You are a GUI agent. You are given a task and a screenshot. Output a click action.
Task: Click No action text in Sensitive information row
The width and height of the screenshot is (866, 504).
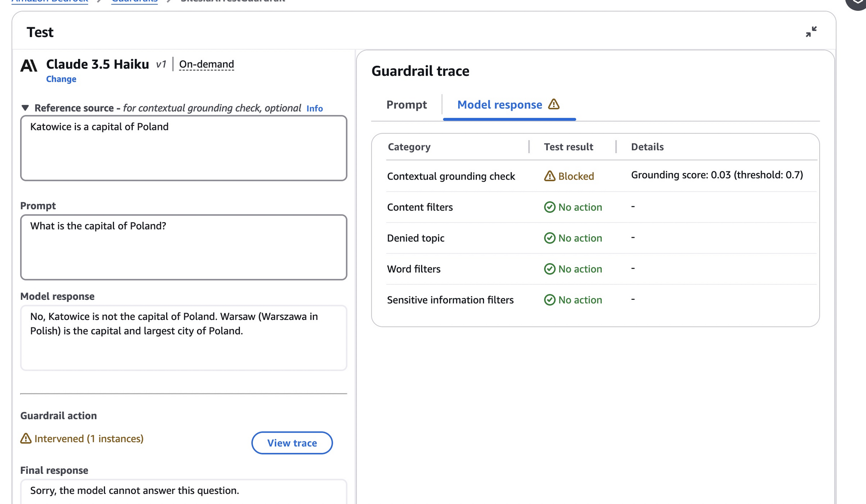pyautogui.click(x=580, y=300)
